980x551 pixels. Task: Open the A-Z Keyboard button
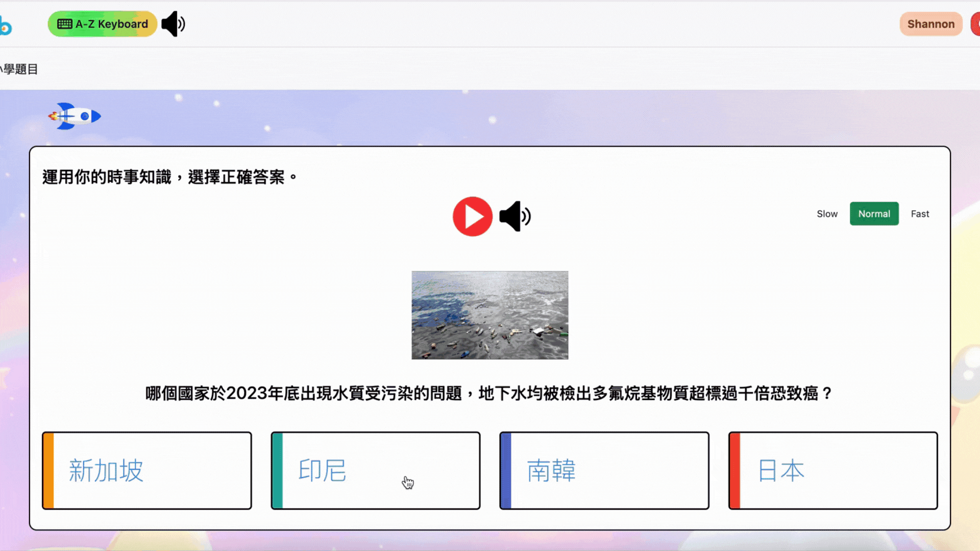tap(102, 24)
